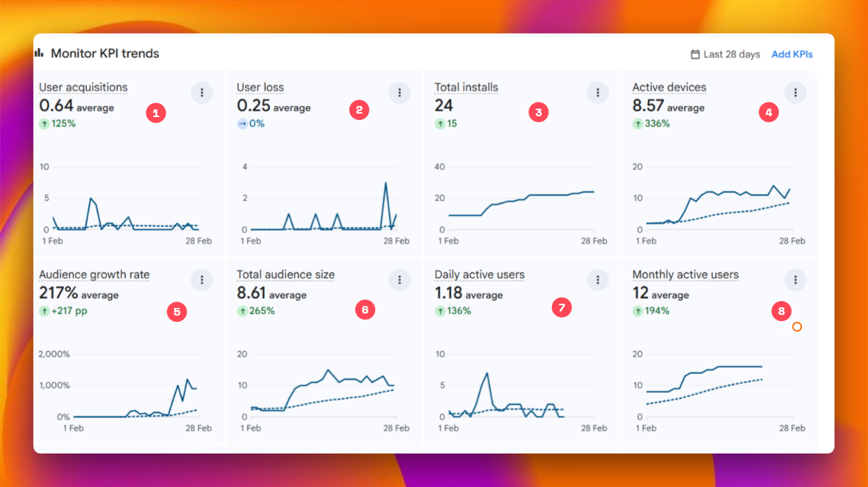Open the User loss three-dot menu
The height and width of the screenshot is (487, 868).
pyautogui.click(x=399, y=92)
